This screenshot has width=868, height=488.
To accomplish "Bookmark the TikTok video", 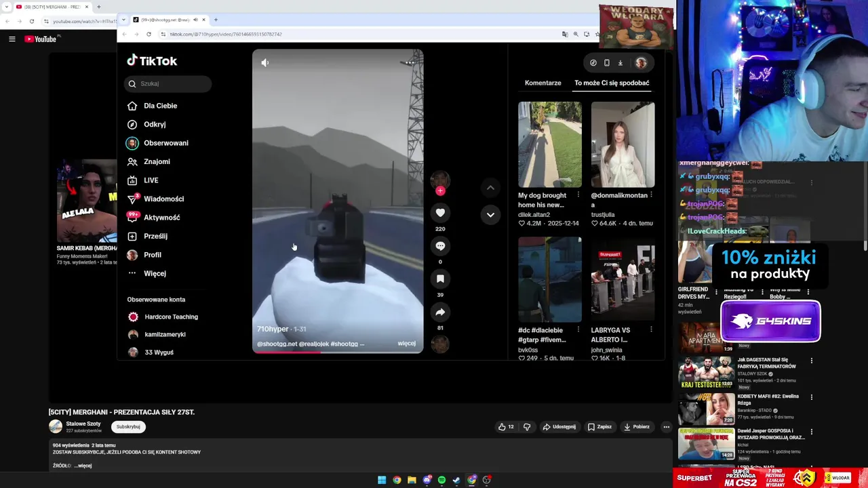I will [x=440, y=279].
